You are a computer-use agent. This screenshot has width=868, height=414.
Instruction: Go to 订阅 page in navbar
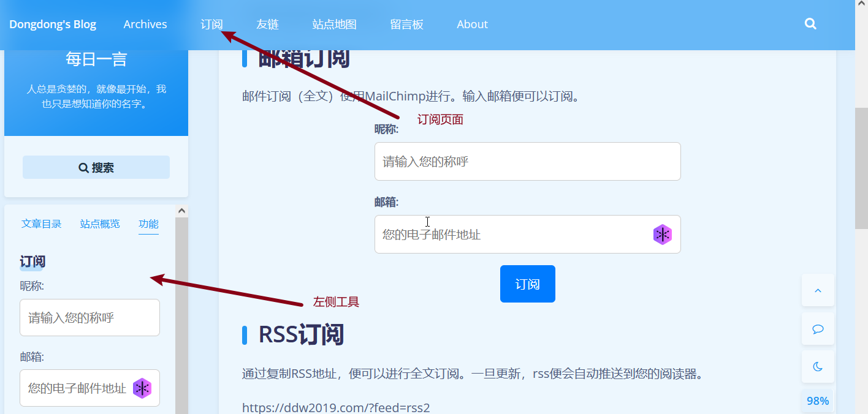pyautogui.click(x=211, y=24)
